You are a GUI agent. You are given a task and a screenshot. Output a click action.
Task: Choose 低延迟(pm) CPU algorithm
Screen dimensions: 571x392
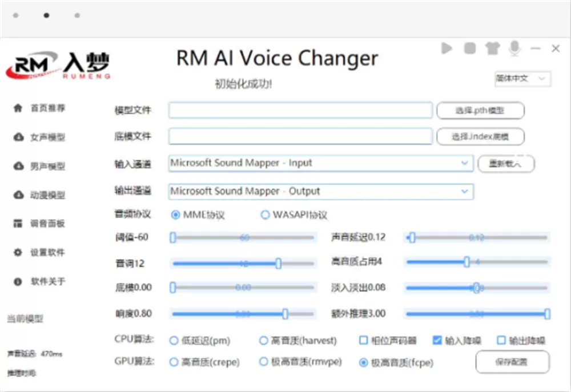(x=174, y=341)
